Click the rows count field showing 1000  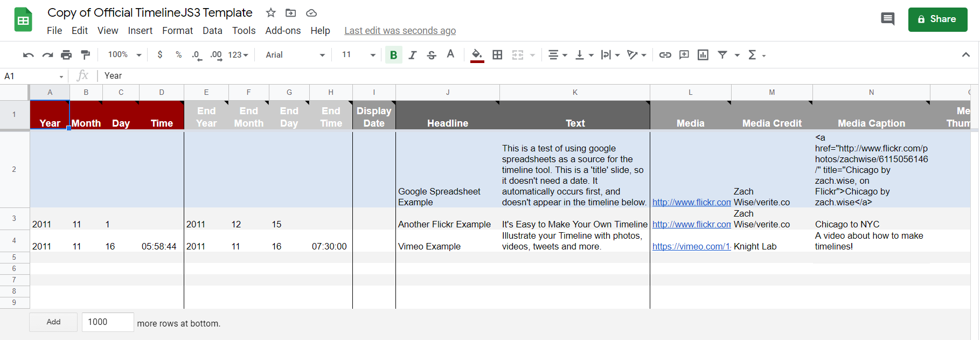108,322
